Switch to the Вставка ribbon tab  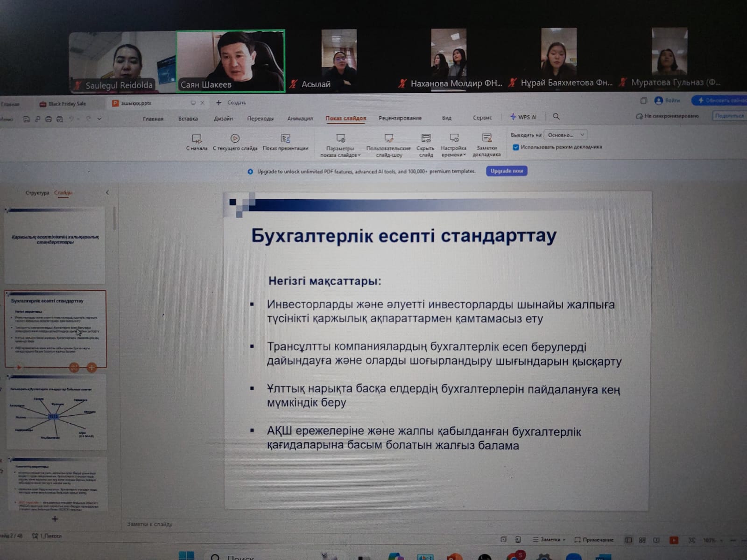188,119
